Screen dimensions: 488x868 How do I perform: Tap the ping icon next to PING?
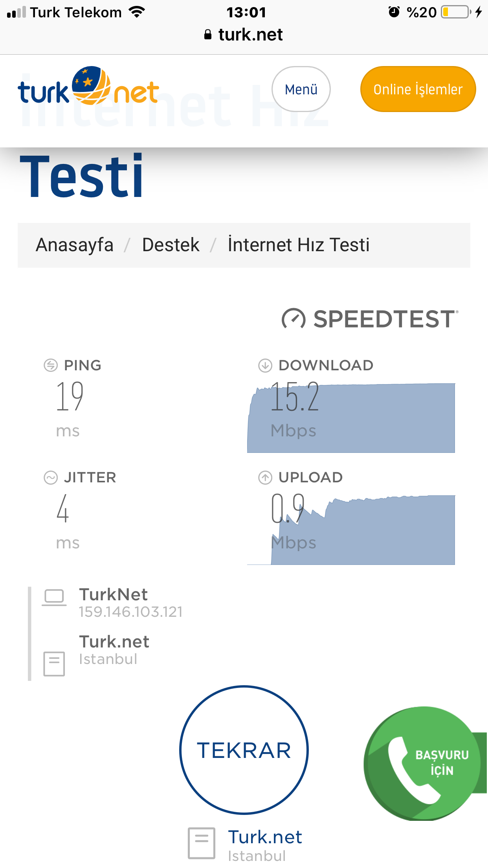tap(51, 365)
